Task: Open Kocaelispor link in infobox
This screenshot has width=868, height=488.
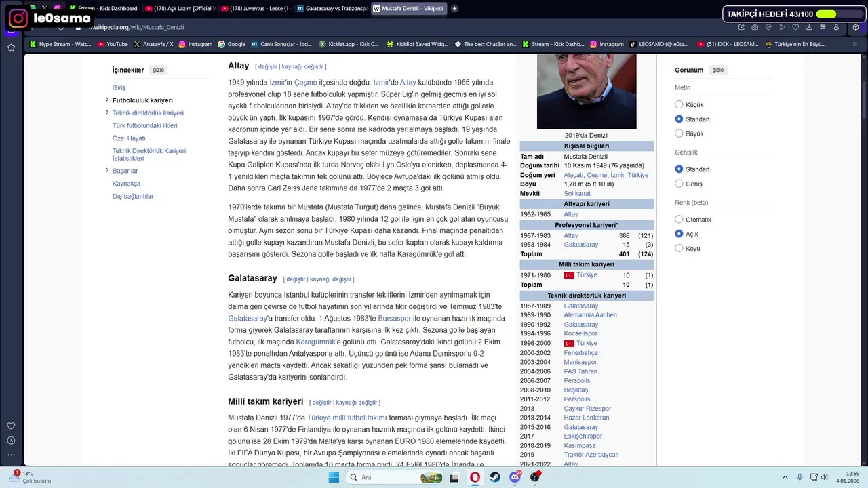Action: coord(580,334)
